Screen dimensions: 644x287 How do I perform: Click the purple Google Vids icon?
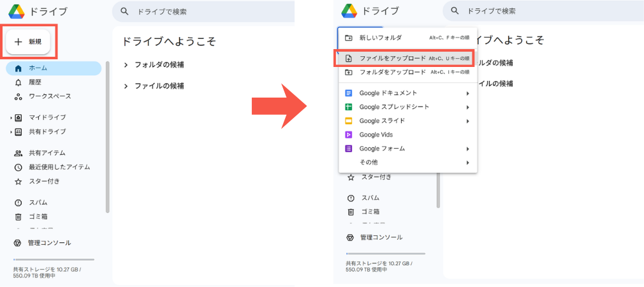click(x=349, y=135)
